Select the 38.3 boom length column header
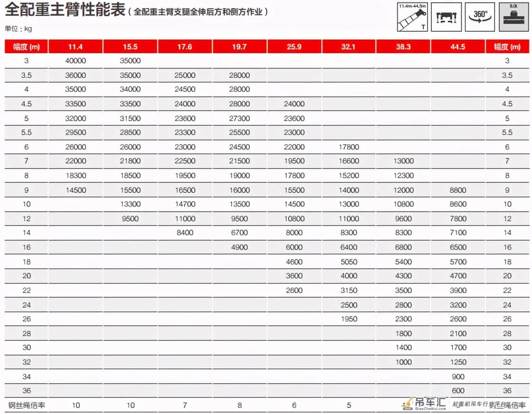The height and width of the screenshot is (414, 532). point(403,47)
